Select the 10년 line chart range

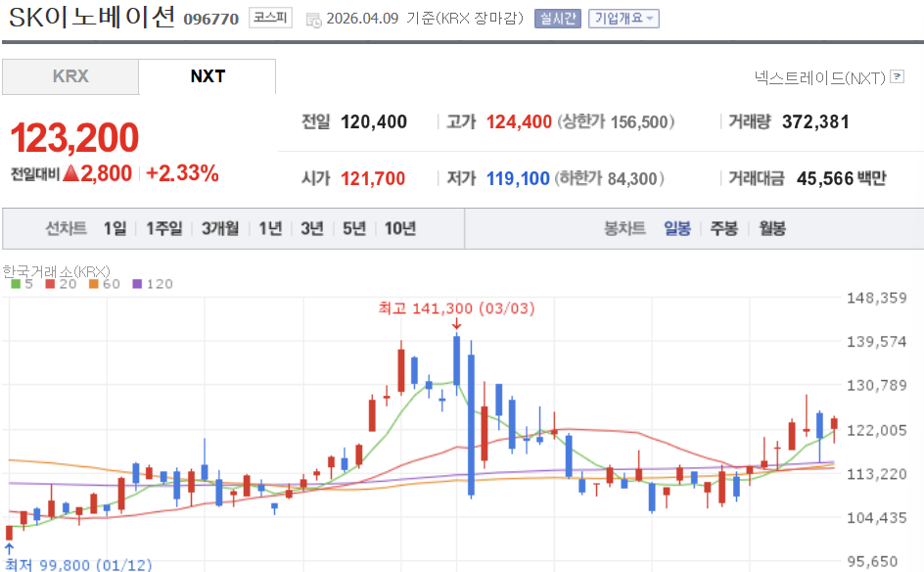click(x=400, y=228)
